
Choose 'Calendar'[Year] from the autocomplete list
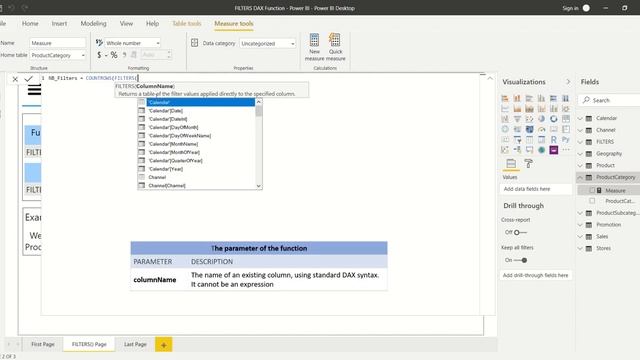click(166, 169)
